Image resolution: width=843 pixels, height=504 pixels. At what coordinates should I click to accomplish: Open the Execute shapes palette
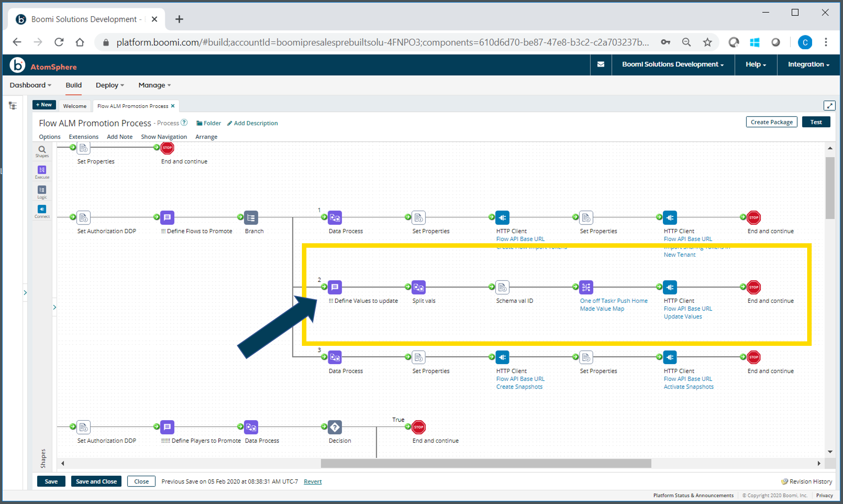point(42,172)
